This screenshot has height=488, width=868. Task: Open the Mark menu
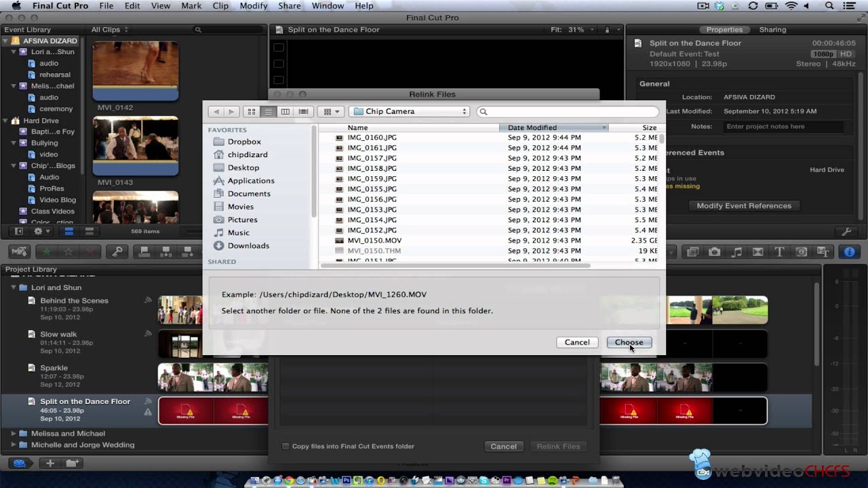click(x=191, y=5)
